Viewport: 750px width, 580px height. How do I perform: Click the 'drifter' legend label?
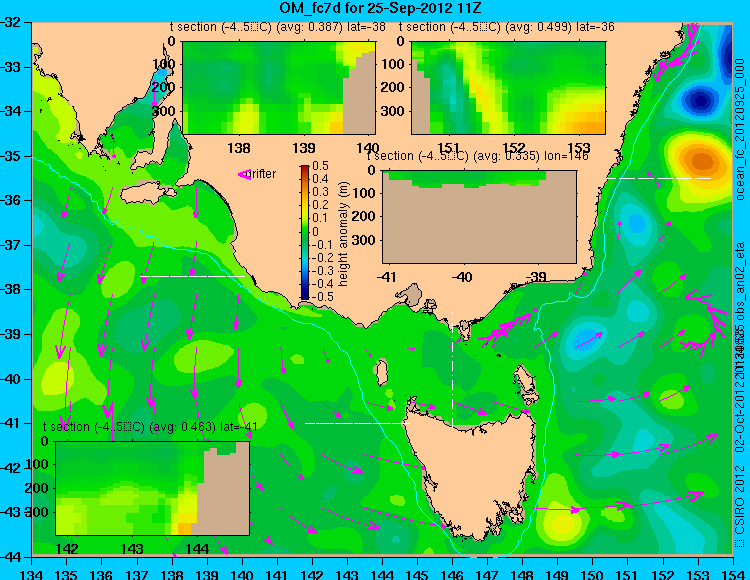pos(263,174)
